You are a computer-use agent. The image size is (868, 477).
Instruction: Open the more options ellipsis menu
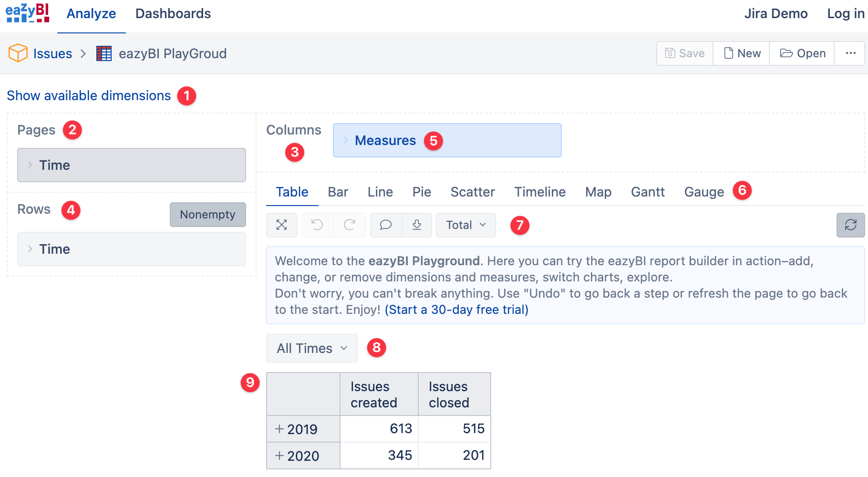click(x=851, y=53)
